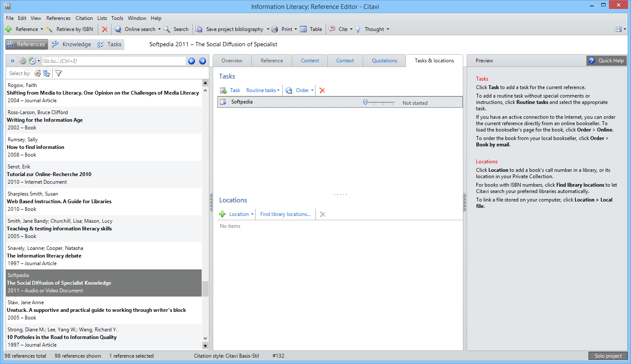Switch to the Quotations tab

click(384, 61)
